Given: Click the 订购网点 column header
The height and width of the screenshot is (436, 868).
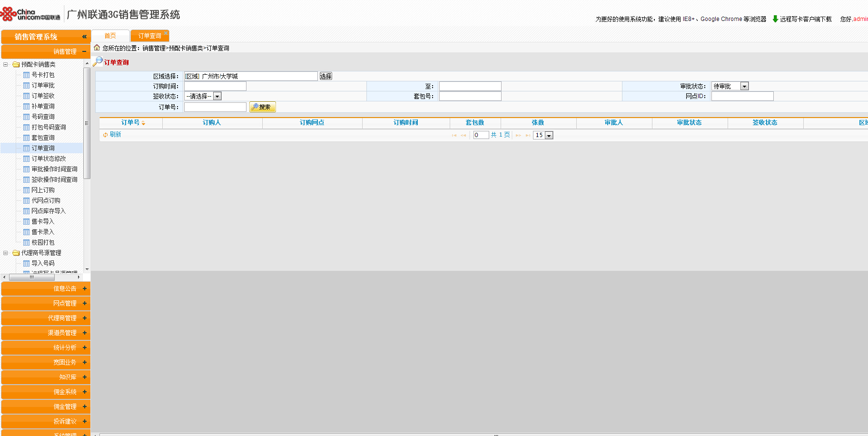Looking at the screenshot, I should (312, 123).
